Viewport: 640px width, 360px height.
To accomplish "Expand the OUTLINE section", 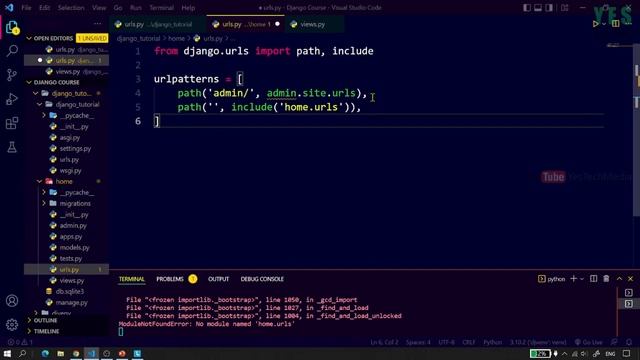I will [29, 320].
